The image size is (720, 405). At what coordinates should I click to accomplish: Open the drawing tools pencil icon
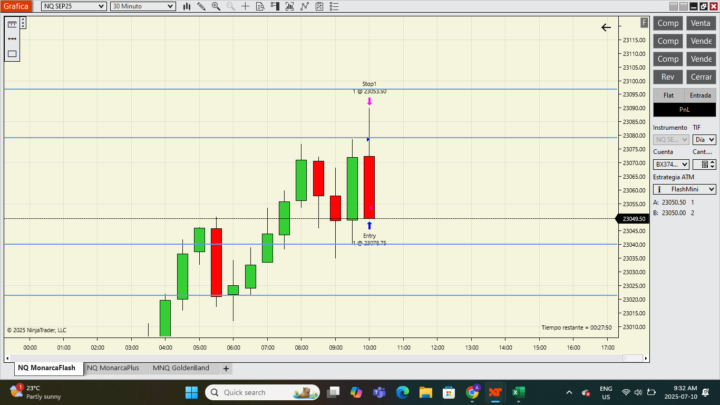pyautogui.click(x=201, y=6)
